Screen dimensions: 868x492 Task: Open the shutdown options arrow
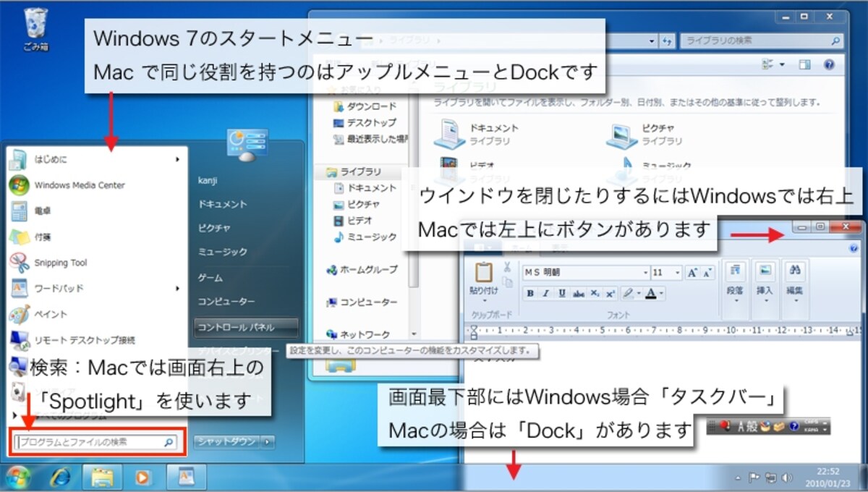click(x=268, y=441)
